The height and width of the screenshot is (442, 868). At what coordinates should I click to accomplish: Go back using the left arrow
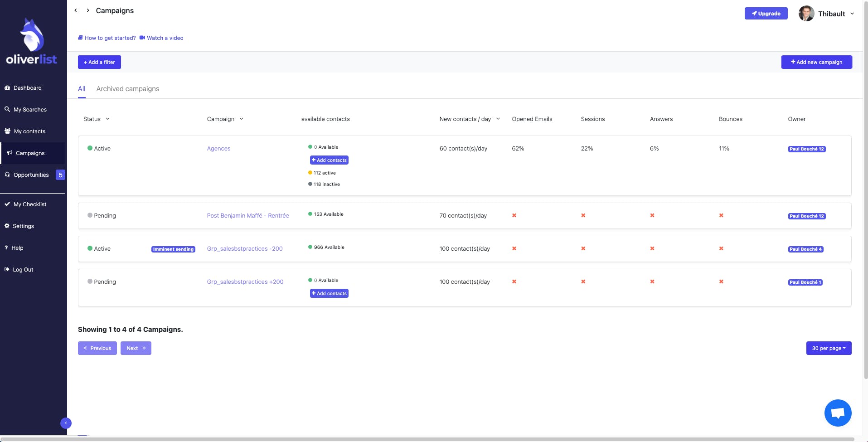76,10
